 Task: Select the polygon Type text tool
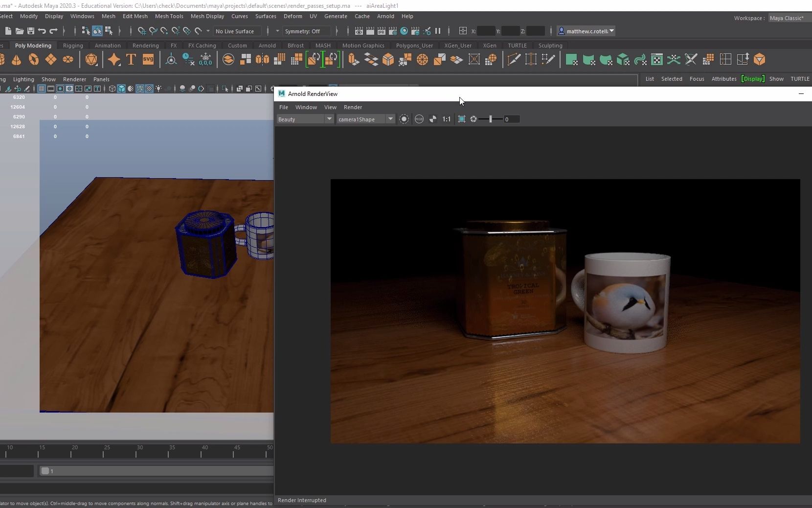tap(131, 60)
